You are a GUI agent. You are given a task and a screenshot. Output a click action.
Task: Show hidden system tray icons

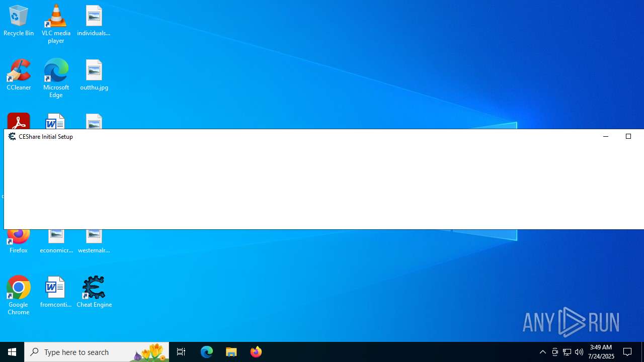coord(543,352)
